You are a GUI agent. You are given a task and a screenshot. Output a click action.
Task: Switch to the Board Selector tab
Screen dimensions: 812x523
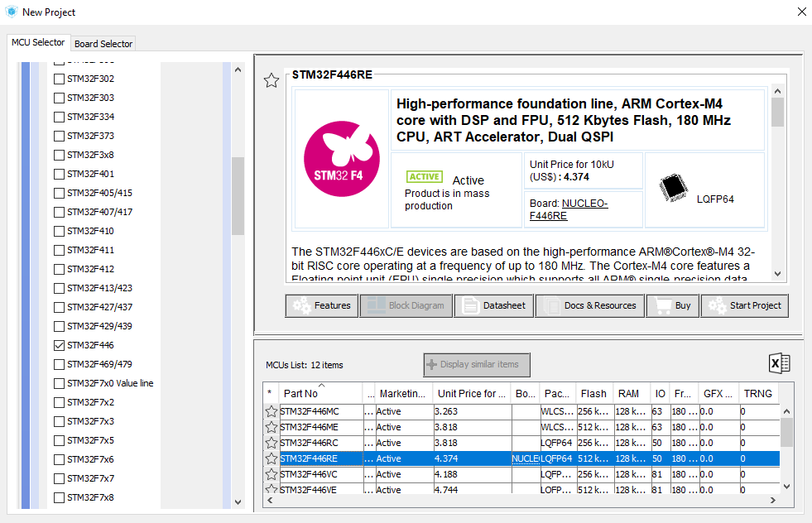point(103,44)
